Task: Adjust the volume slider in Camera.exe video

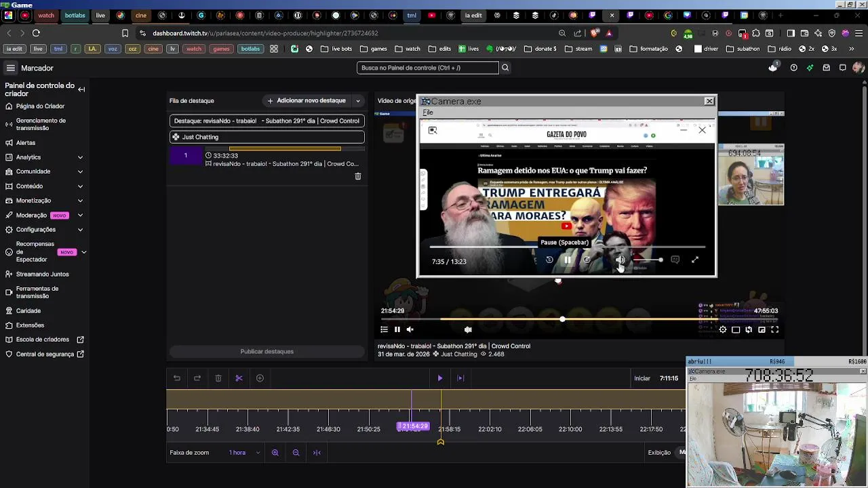Action: click(x=648, y=260)
